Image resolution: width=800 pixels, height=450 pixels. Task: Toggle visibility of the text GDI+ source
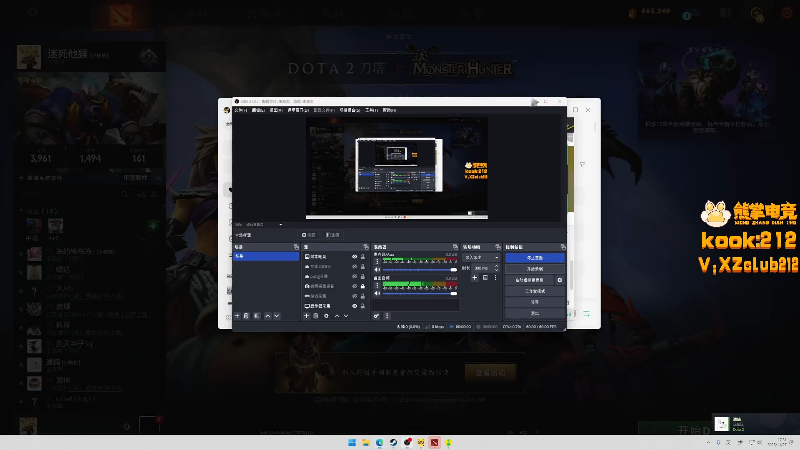click(355, 266)
